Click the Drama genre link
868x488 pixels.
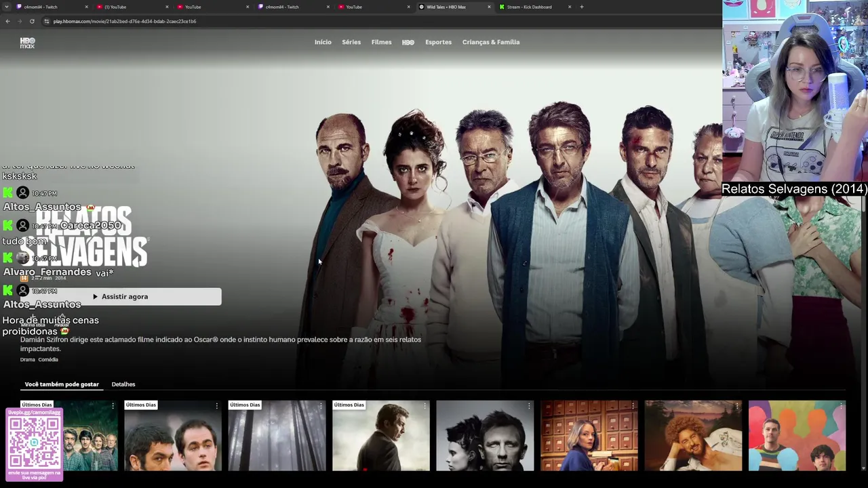pos(27,360)
